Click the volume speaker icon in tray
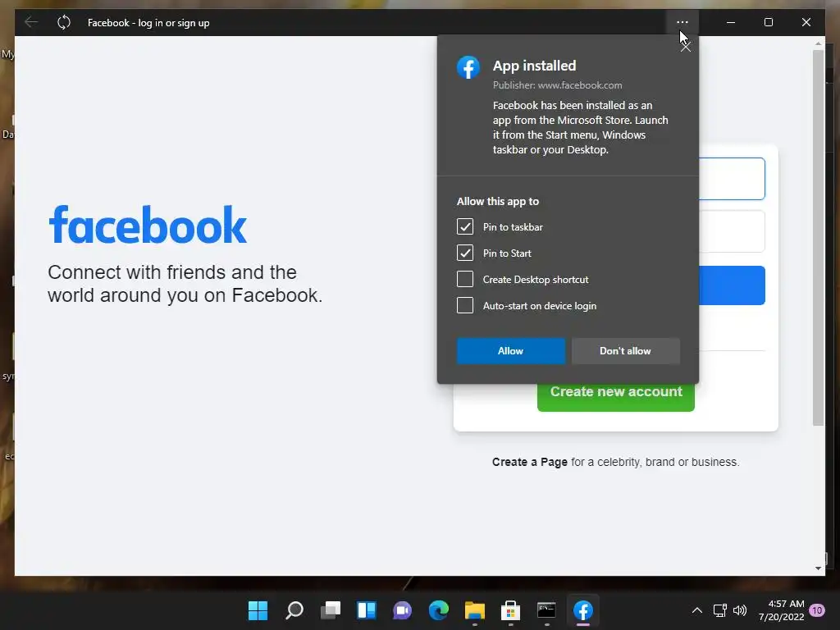Image resolution: width=840 pixels, height=630 pixels. [740, 610]
